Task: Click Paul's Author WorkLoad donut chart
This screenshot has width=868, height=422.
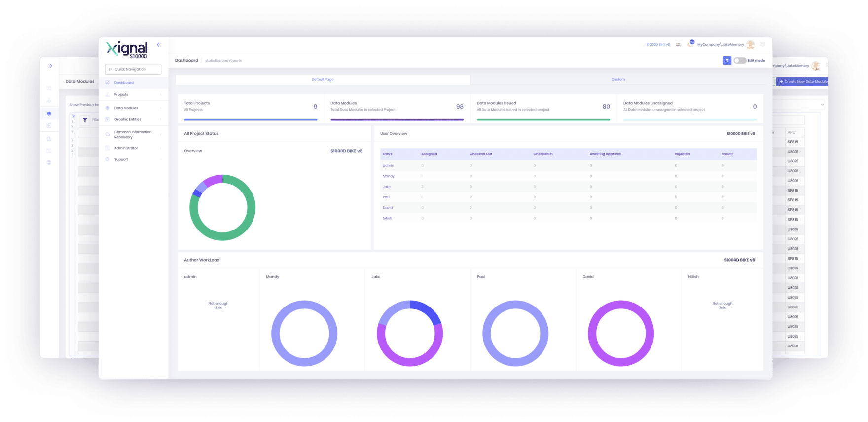Action: pos(515,333)
